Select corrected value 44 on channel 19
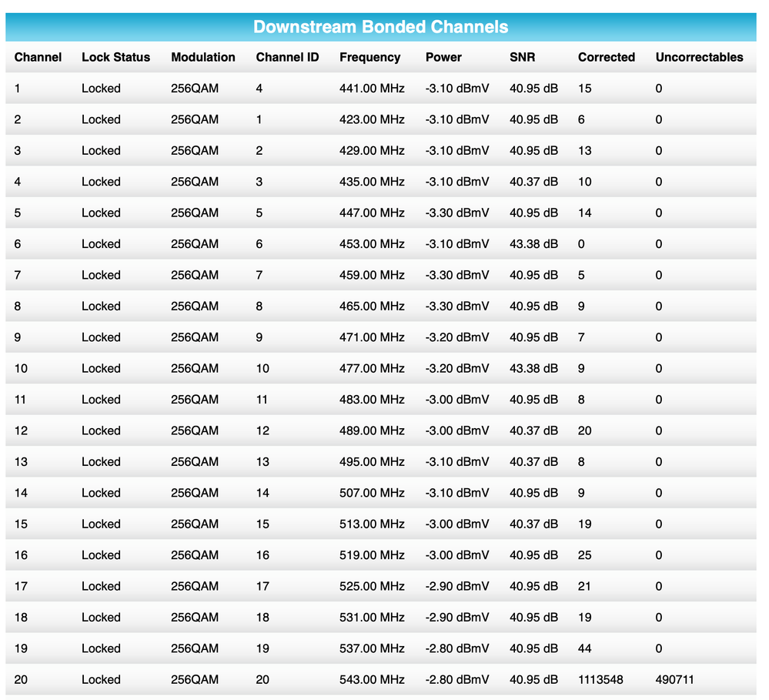 point(585,648)
